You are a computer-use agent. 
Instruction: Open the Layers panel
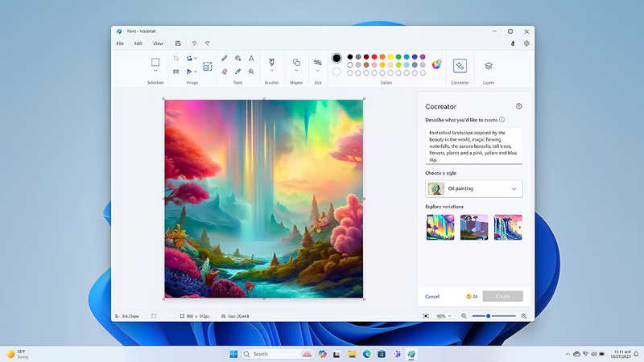point(489,66)
